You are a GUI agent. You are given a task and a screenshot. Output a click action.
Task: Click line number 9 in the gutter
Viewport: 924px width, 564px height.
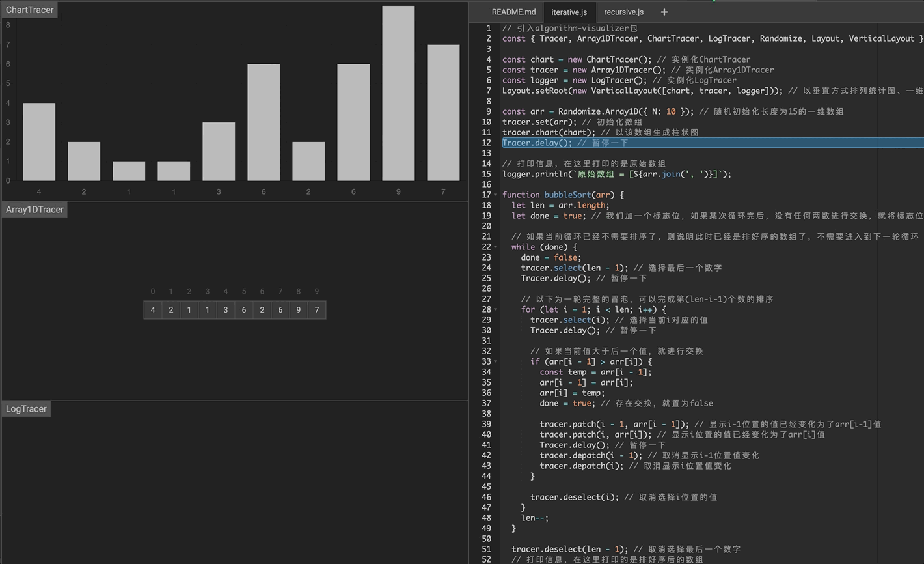[x=488, y=111]
